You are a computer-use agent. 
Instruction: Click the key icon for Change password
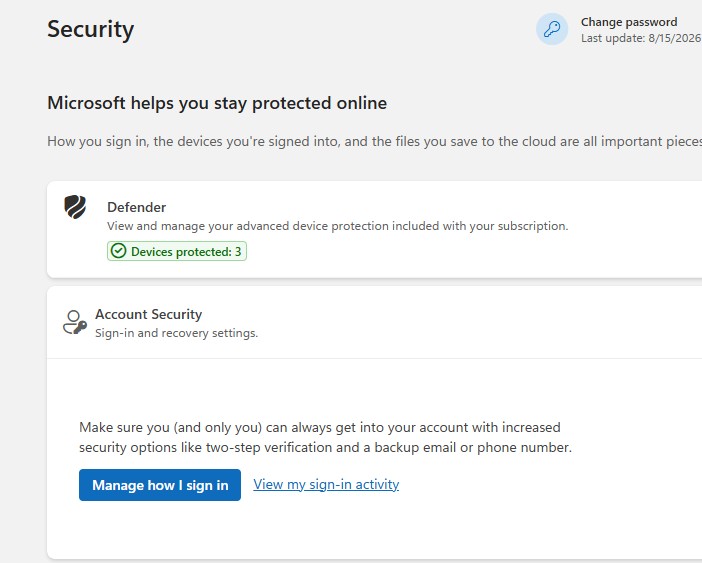click(552, 30)
